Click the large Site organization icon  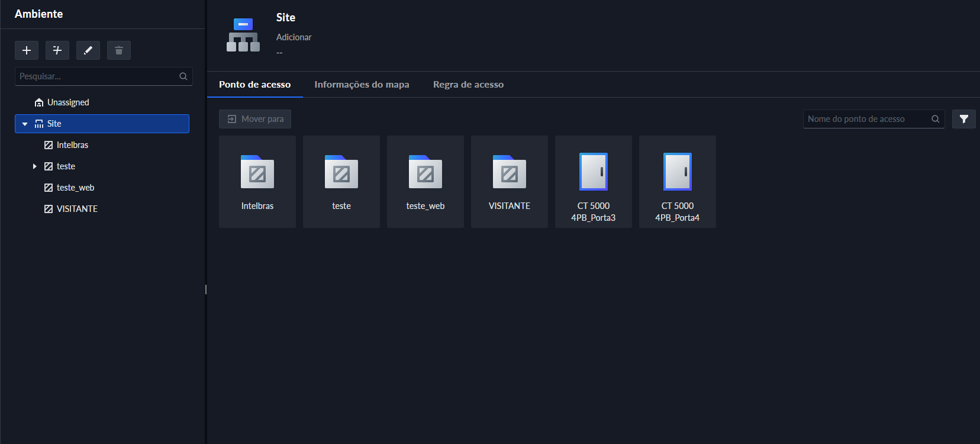243,35
